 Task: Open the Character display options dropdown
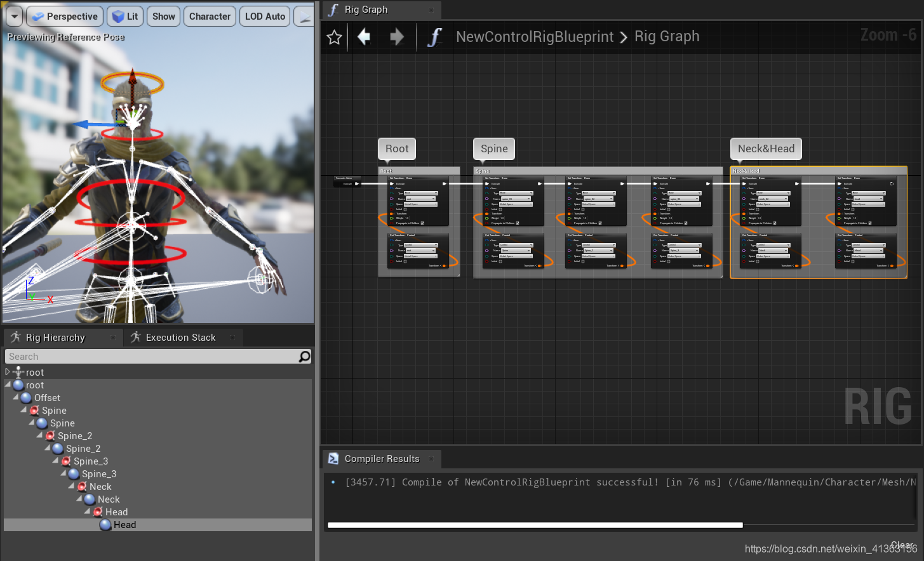(x=210, y=16)
